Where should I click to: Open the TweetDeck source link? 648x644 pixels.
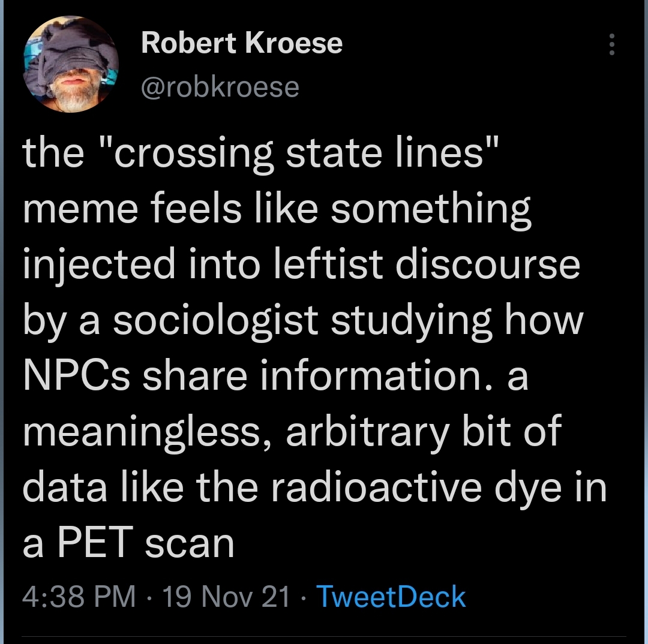tap(391, 597)
